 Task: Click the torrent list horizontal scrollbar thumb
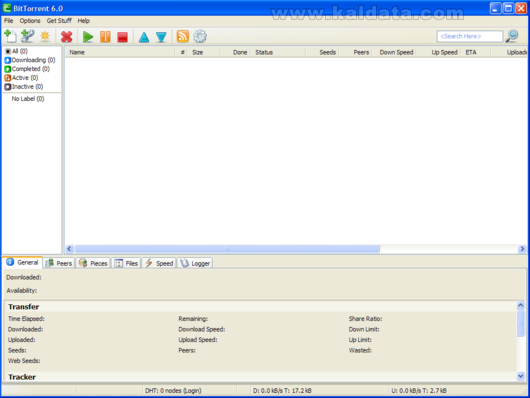pos(227,249)
